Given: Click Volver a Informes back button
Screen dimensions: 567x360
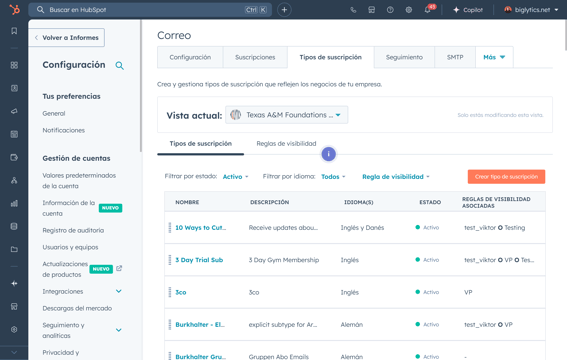Looking at the screenshot, I should click(x=67, y=38).
